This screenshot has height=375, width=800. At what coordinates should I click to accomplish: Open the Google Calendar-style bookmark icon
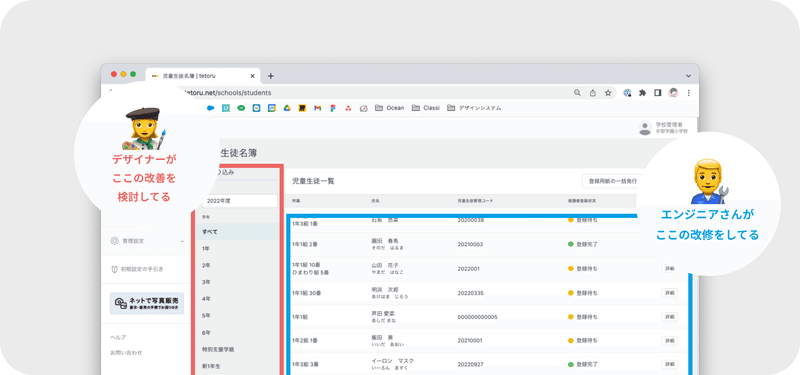click(x=272, y=108)
